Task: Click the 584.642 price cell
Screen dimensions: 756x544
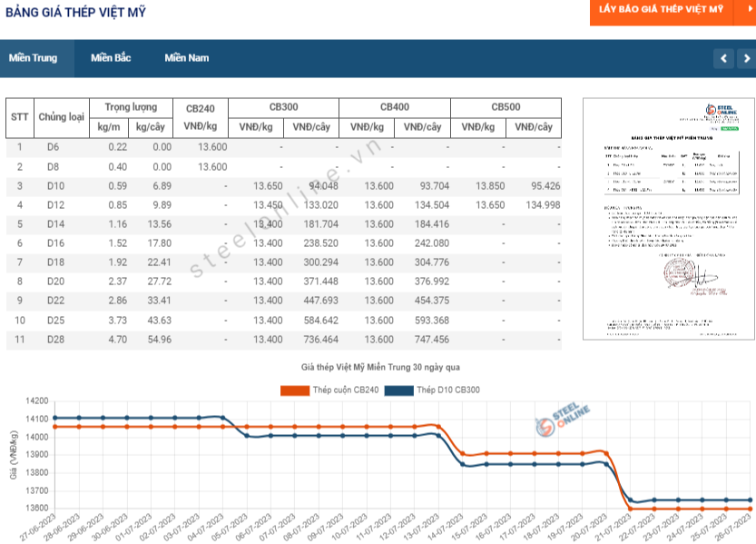Action: tap(320, 321)
